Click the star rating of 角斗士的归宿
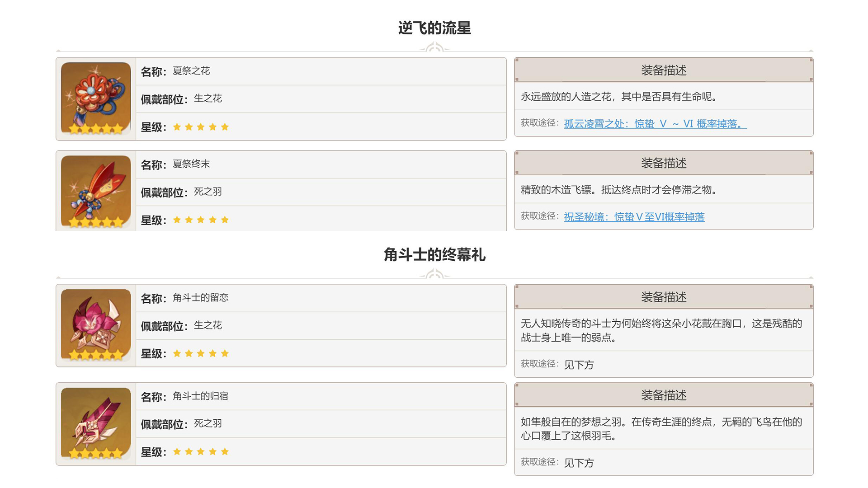Viewport: 868px width, 488px height. coord(201,452)
